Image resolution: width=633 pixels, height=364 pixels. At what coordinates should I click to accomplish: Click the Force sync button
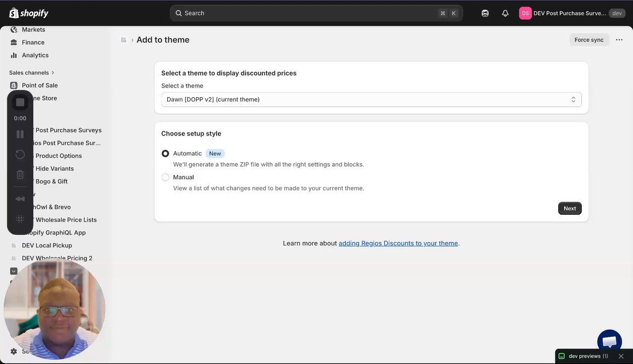point(589,40)
